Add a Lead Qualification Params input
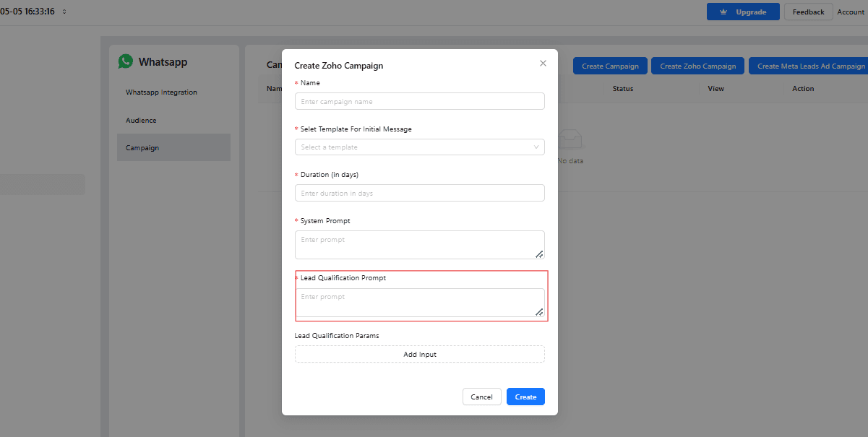 point(419,355)
